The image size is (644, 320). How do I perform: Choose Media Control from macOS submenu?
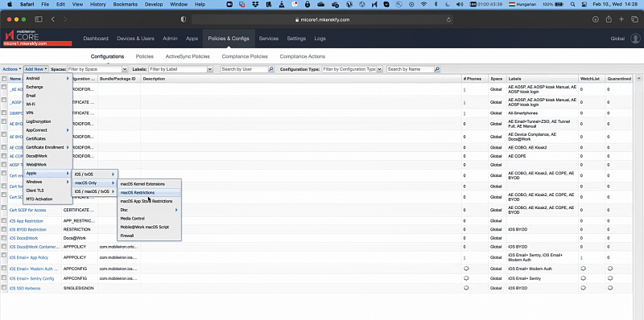(x=149, y=218)
